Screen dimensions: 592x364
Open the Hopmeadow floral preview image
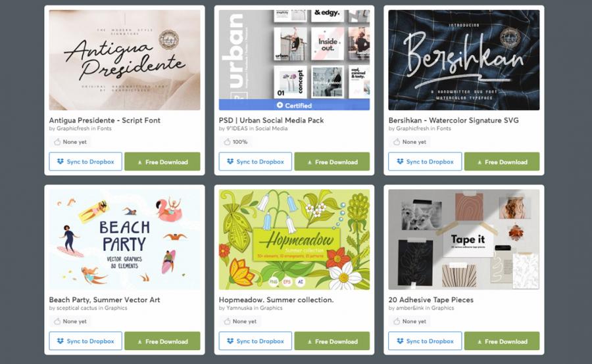click(294, 240)
